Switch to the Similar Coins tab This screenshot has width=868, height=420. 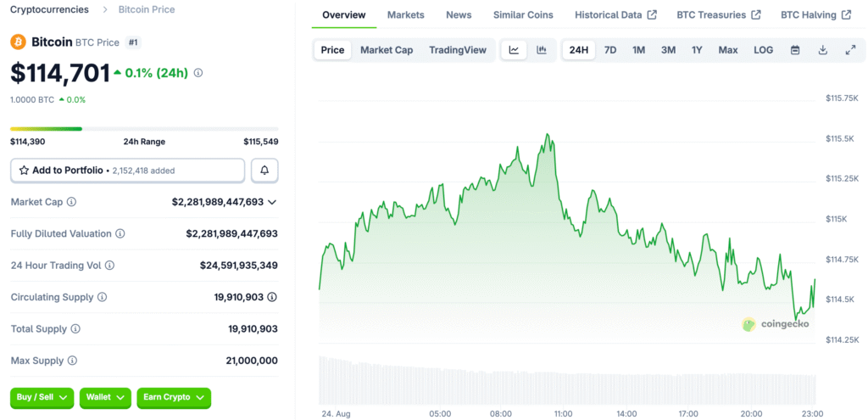(523, 15)
